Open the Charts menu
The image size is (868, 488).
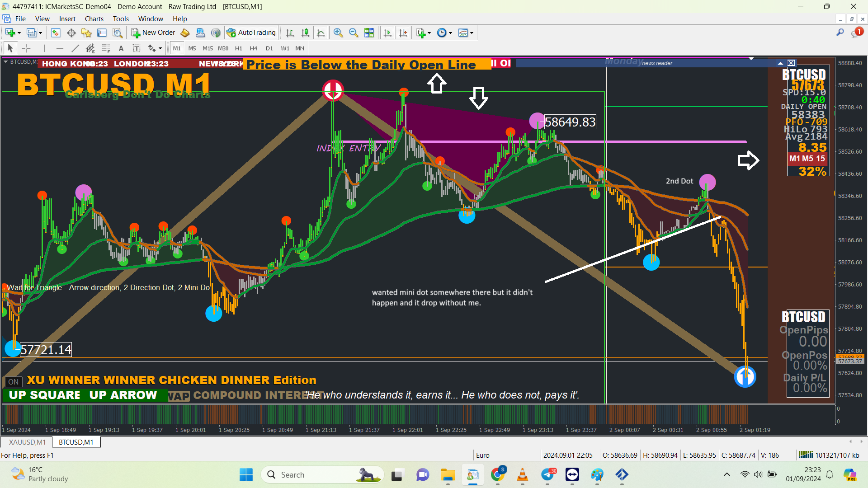[94, 19]
